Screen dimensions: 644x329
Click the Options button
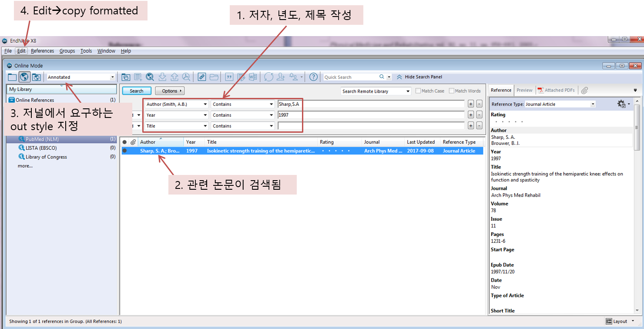pyautogui.click(x=170, y=91)
